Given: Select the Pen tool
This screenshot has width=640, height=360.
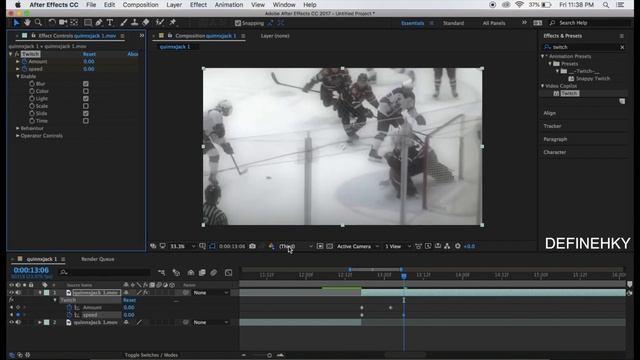Looking at the screenshot, I should 99,23.
